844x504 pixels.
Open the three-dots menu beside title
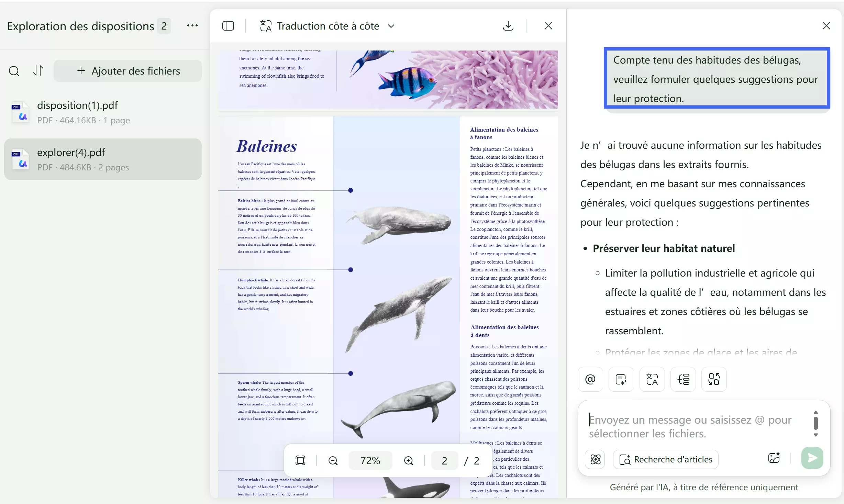click(192, 26)
